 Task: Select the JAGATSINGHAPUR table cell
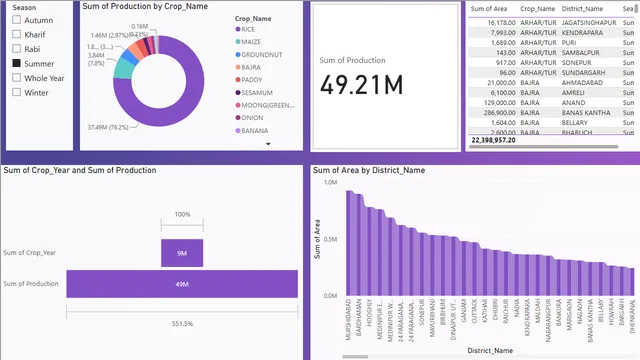click(x=589, y=23)
